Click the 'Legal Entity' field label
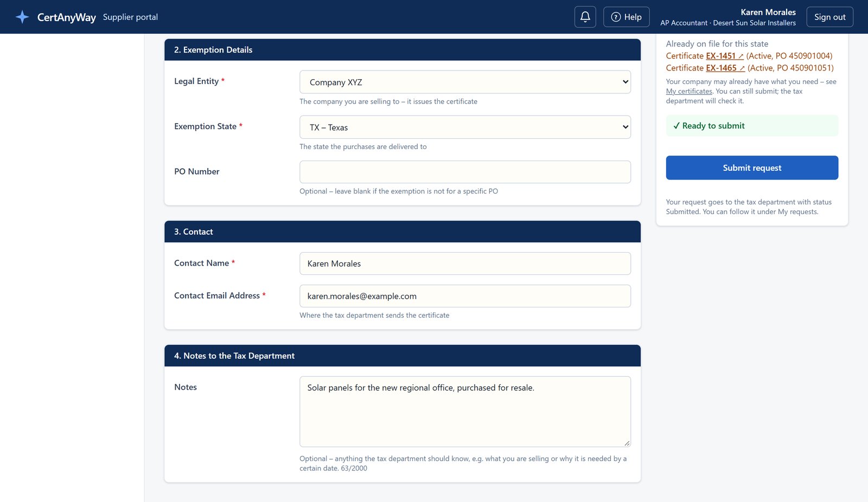Image resolution: width=868 pixels, height=502 pixels. (x=196, y=81)
